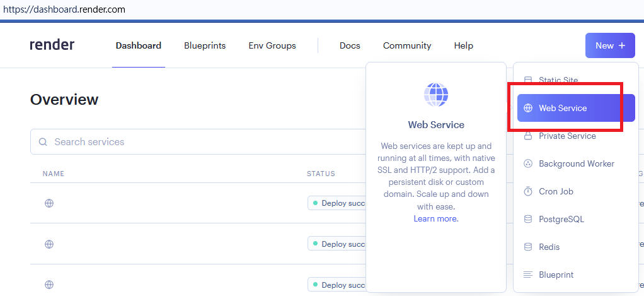Image resolution: width=644 pixels, height=296 pixels.
Task: Choose PostgreSQL from the menu
Action: (x=576, y=219)
